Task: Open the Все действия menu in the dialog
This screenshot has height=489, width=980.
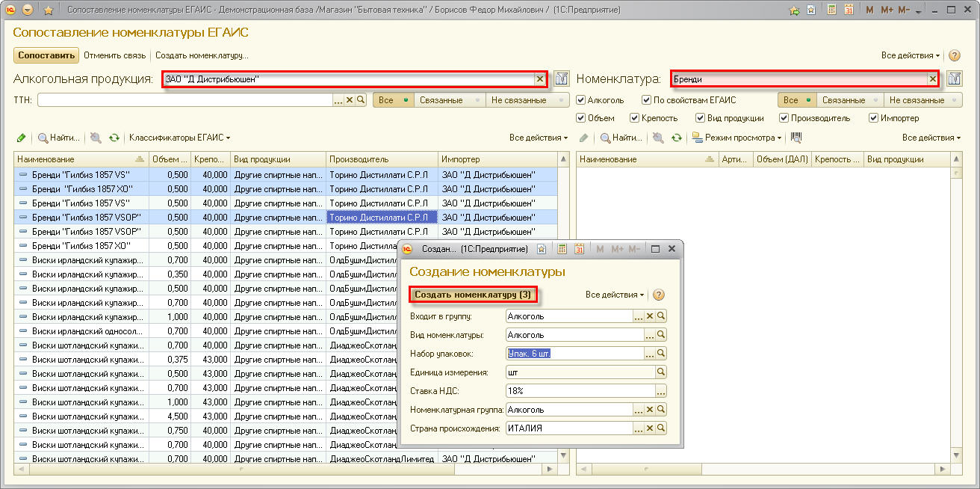Action: [x=615, y=295]
